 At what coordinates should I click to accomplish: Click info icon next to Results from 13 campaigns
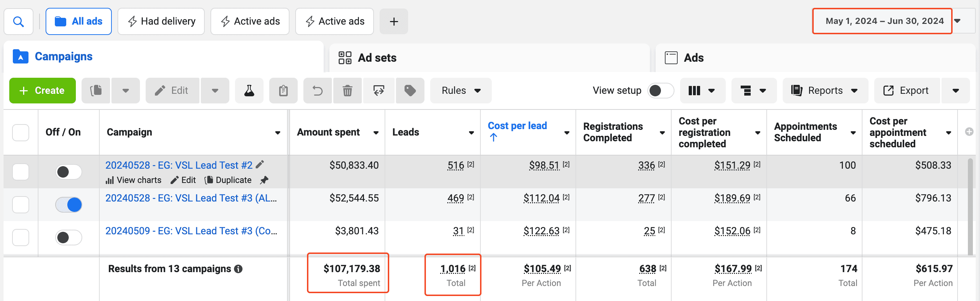(x=239, y=269)
